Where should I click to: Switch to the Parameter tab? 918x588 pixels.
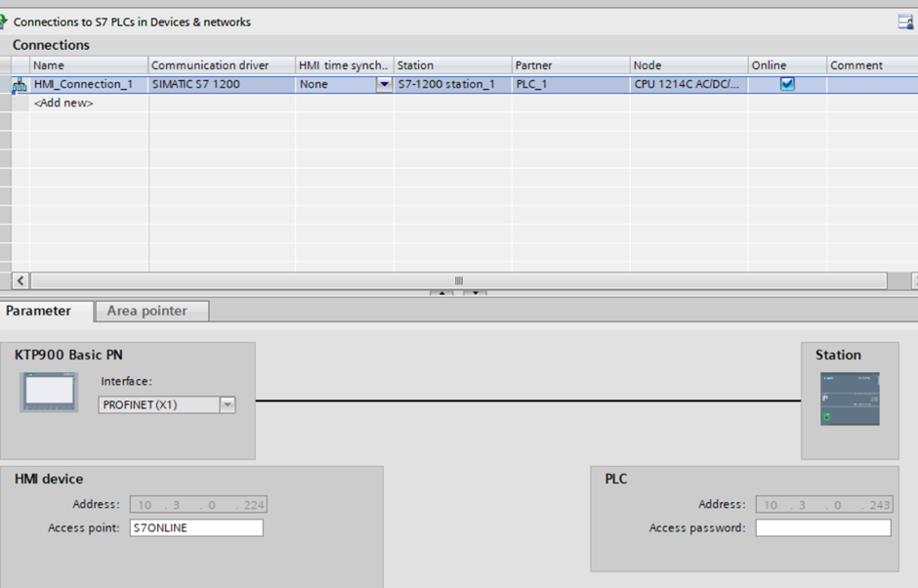point(46,311)
